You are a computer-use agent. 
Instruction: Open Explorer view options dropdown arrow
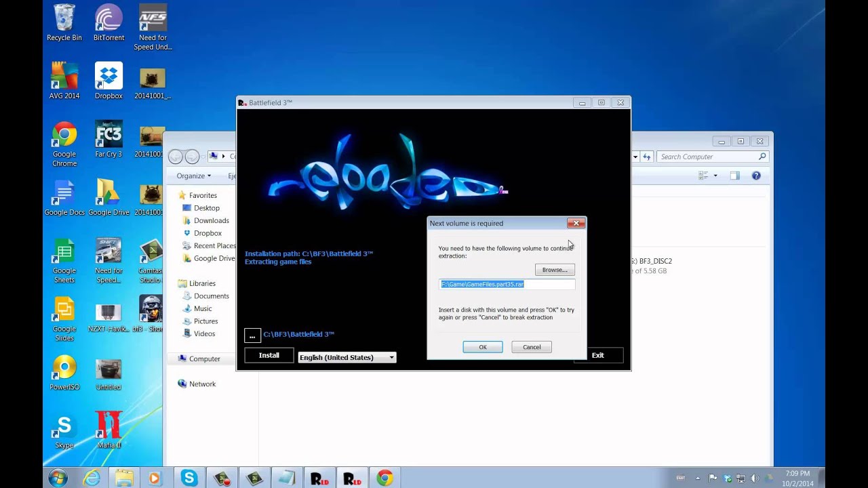[x=715, y=176]
